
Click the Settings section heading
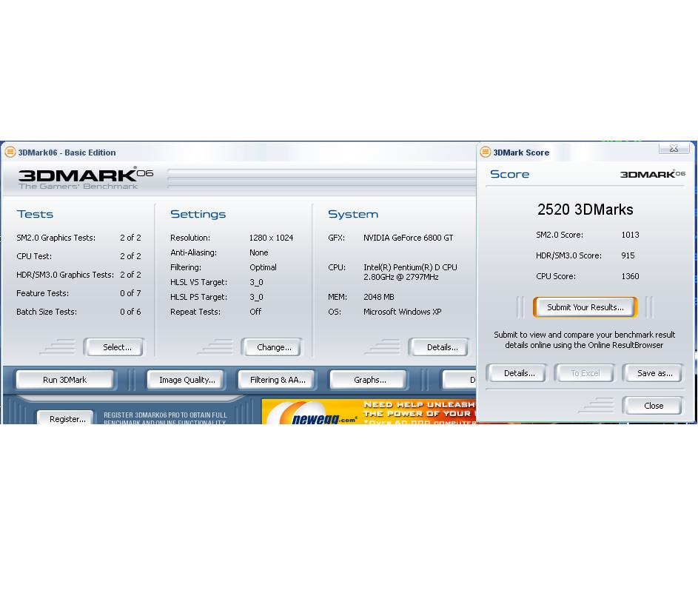click(x=198, y=214)
